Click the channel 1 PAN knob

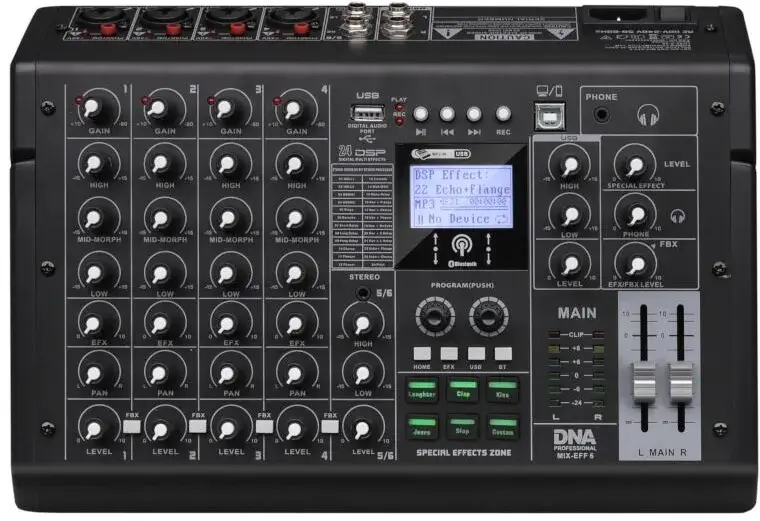93,373
